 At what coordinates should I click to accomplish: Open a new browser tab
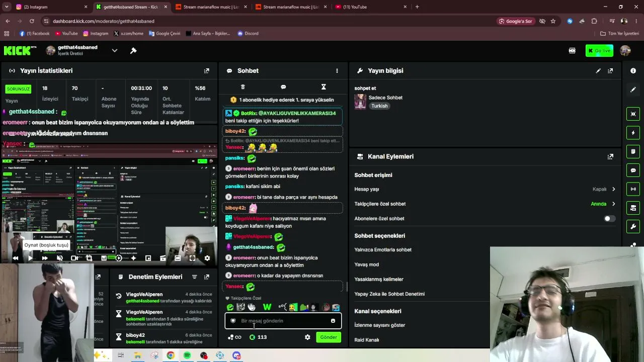click(417, 7)
